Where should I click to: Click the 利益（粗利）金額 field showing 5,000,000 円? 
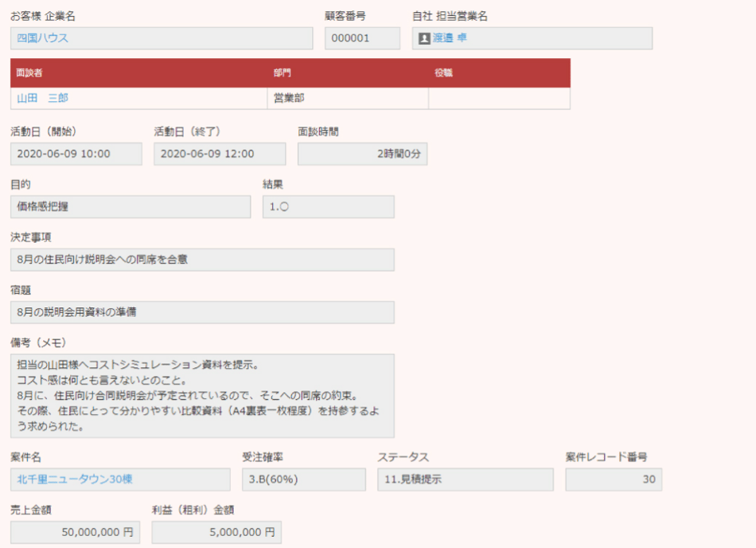216,533
